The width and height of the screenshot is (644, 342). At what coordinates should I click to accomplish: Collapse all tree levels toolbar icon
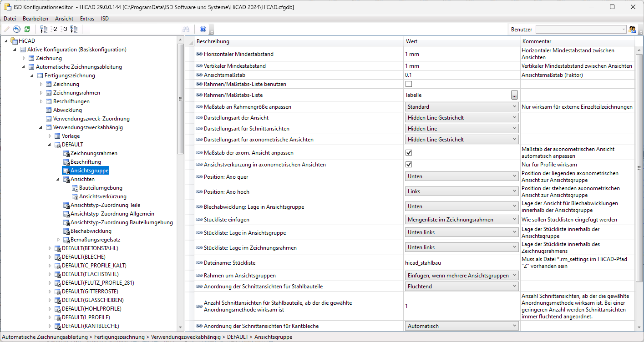[x=44, y=29]
